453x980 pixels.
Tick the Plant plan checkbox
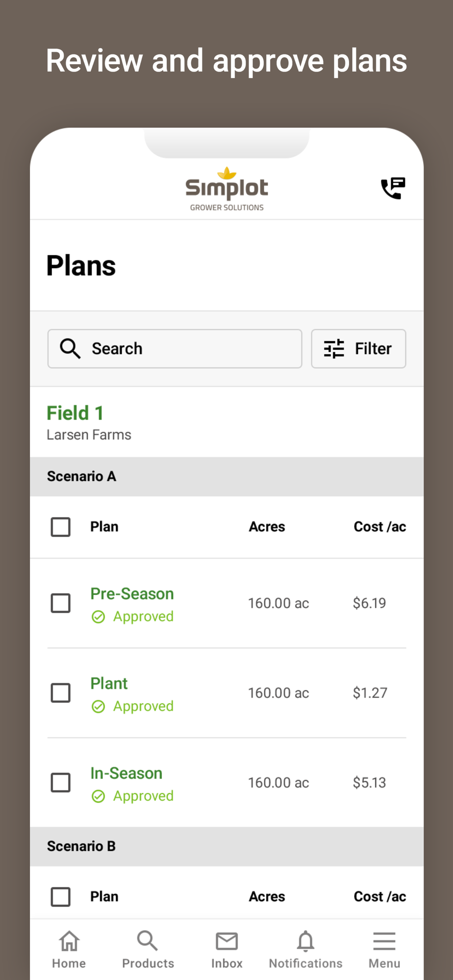click(x=61, y=693)
